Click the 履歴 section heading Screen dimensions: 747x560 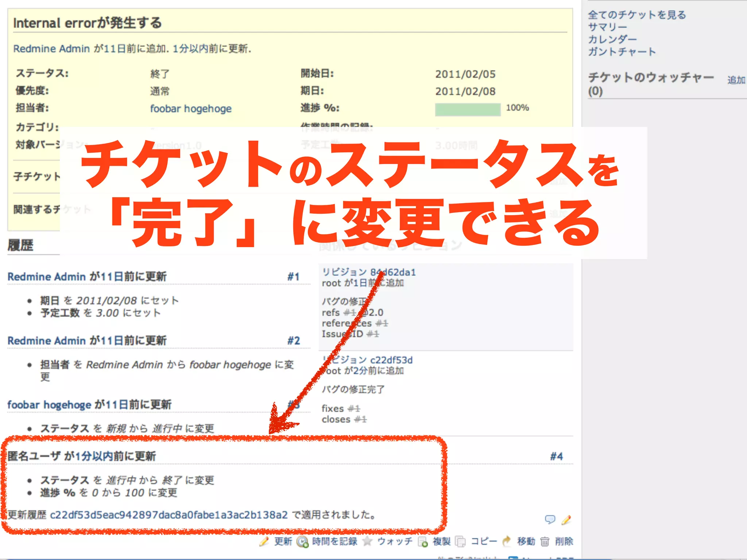click(x=20, y=245)
